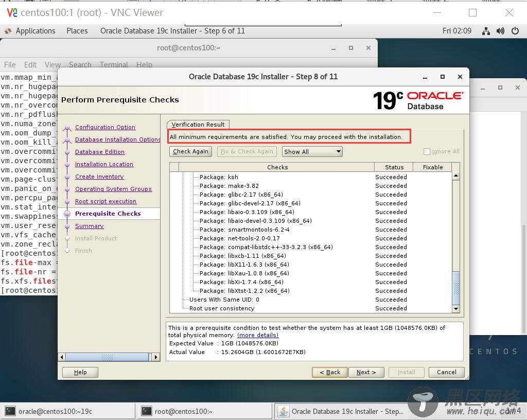This screenshot has width=527, height=420.
Task: Open File menu in root terminal
Action: [10, 64]
